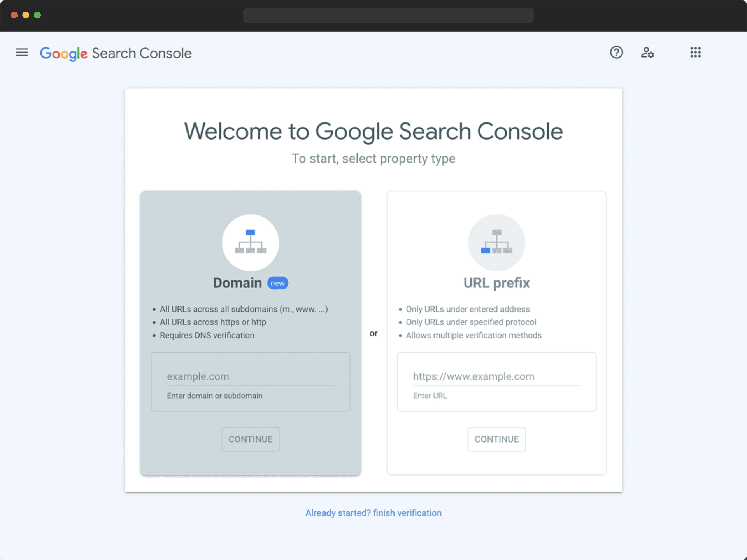This screenshot has width=747, height=560.
Task: Click 'Enter domain or subdomain' helper text
Action: (215, 395)
